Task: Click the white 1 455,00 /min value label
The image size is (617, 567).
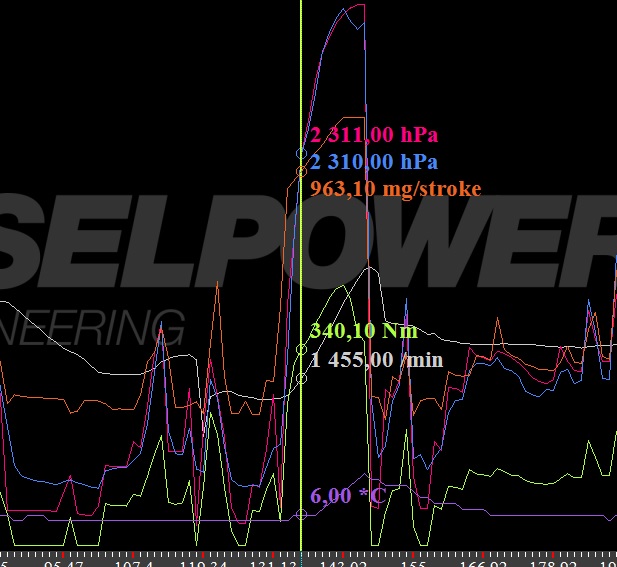Action: (x=377, y=360)
